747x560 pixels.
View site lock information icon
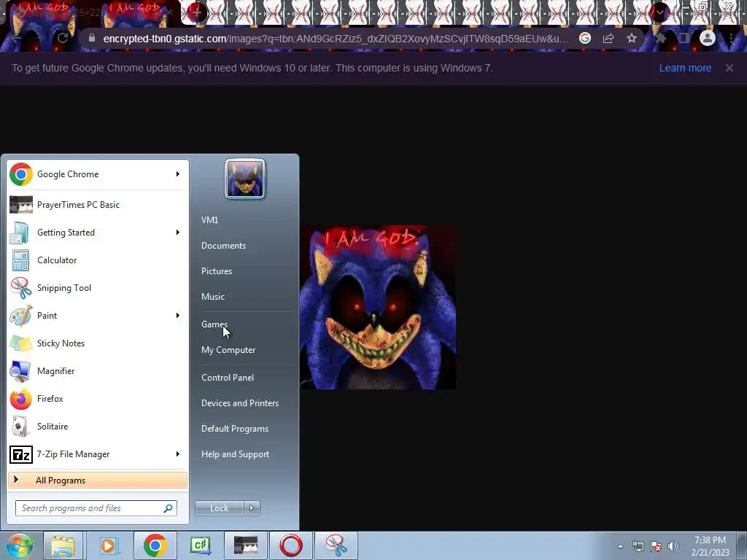pyautogui.click(x=92, y=38)
